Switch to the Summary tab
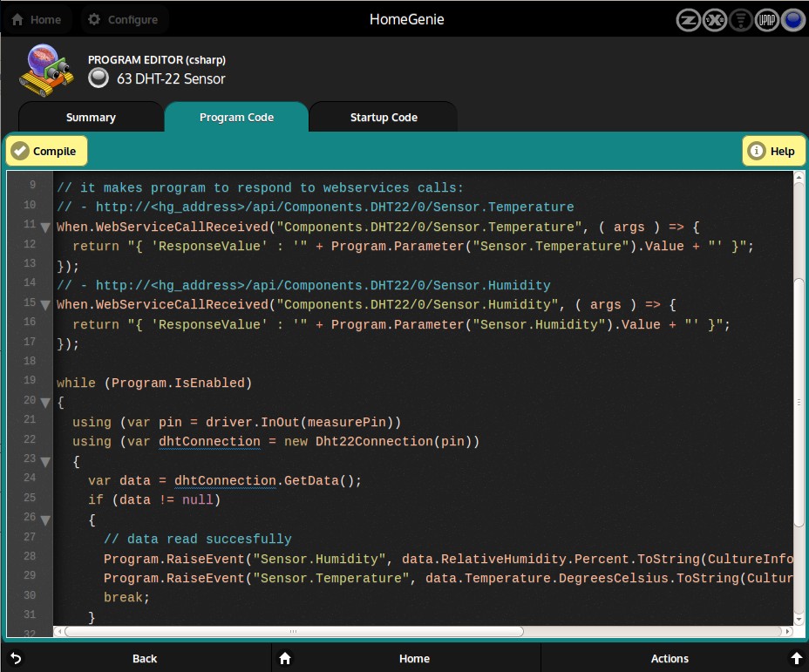Viewport: 809px width, 672px height. point(91,118)
